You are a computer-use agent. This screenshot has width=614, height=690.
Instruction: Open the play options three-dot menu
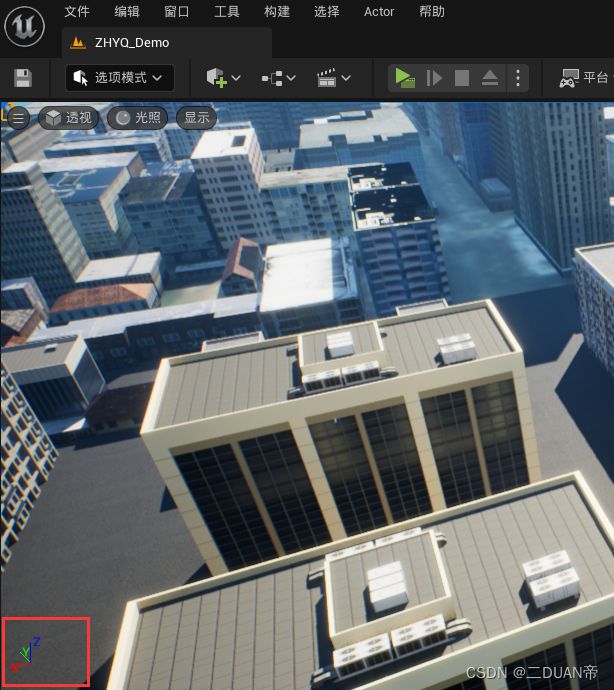click(518, 78)
